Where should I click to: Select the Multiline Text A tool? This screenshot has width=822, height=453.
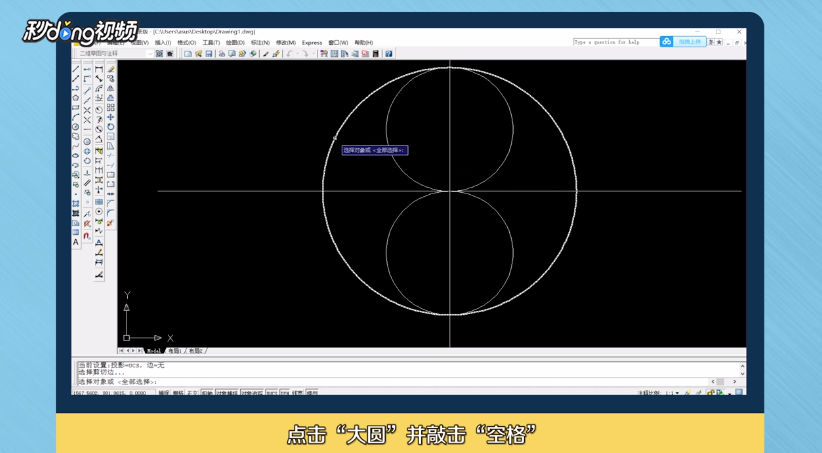[75, 242]
